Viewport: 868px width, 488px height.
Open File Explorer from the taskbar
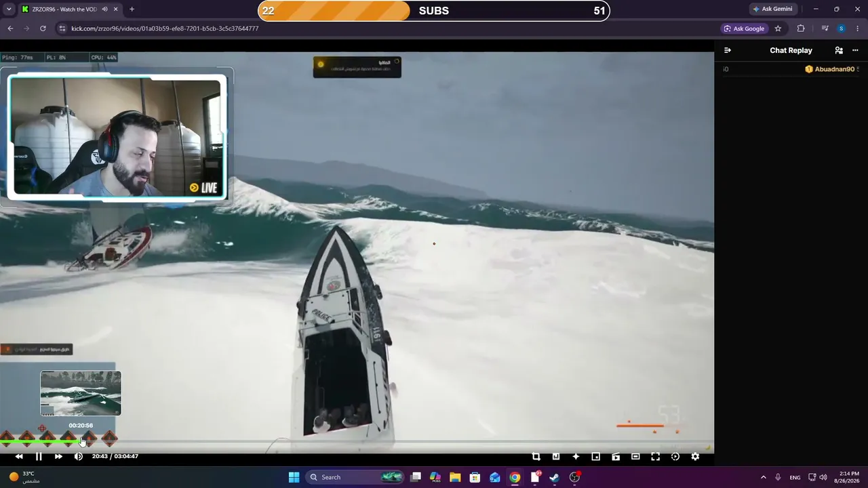pyautogui.click(x=455, y=477)
